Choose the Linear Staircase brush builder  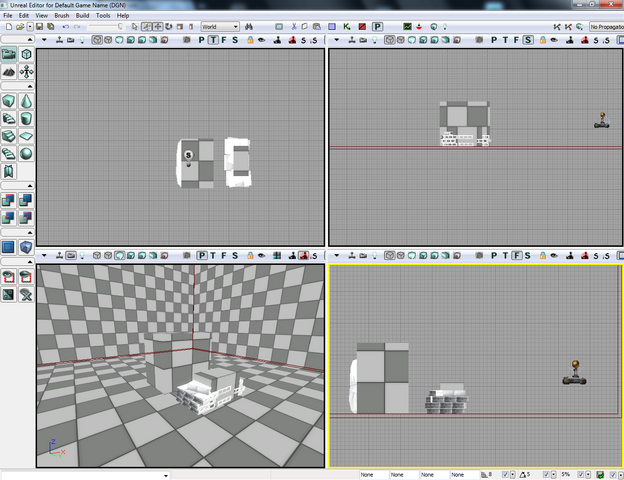click(9, 136)
